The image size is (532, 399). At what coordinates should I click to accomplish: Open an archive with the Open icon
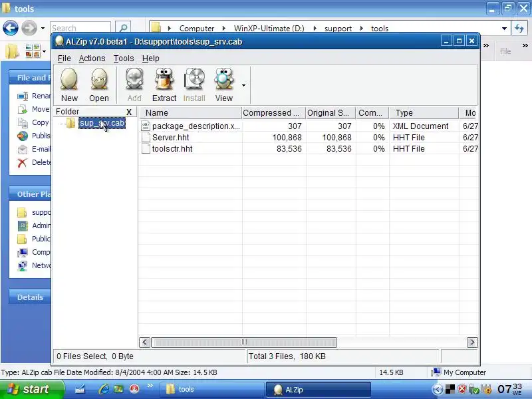tap(98, 79)
